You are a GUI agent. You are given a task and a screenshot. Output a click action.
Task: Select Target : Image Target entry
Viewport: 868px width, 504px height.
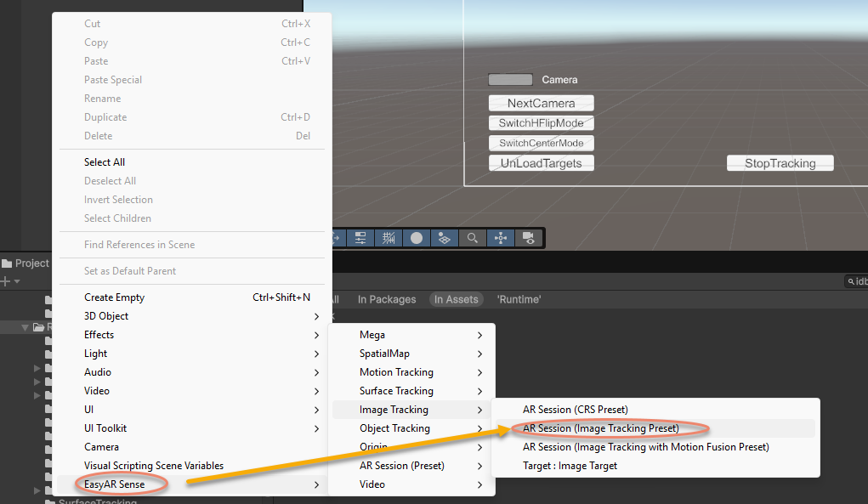570,466
